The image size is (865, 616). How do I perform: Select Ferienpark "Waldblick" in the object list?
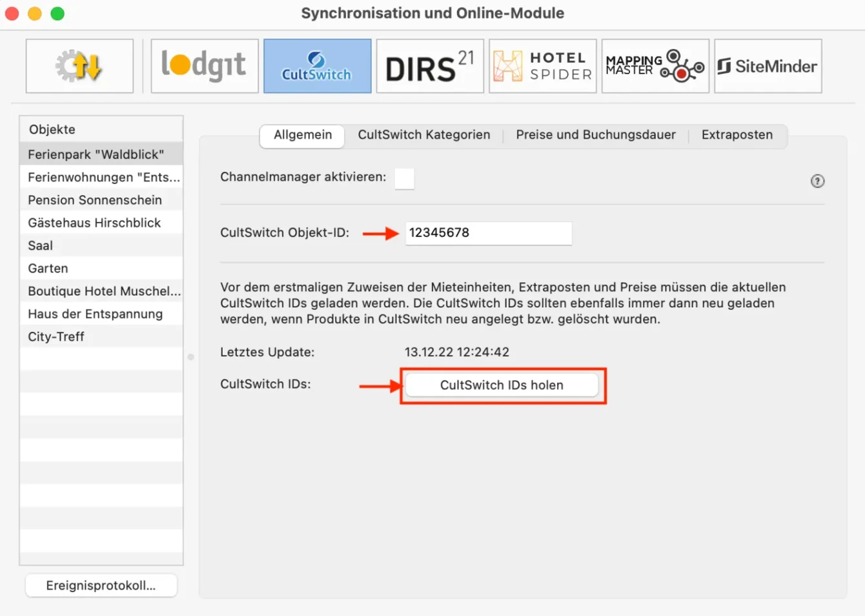pyautogui.click(x=101, y=154)
